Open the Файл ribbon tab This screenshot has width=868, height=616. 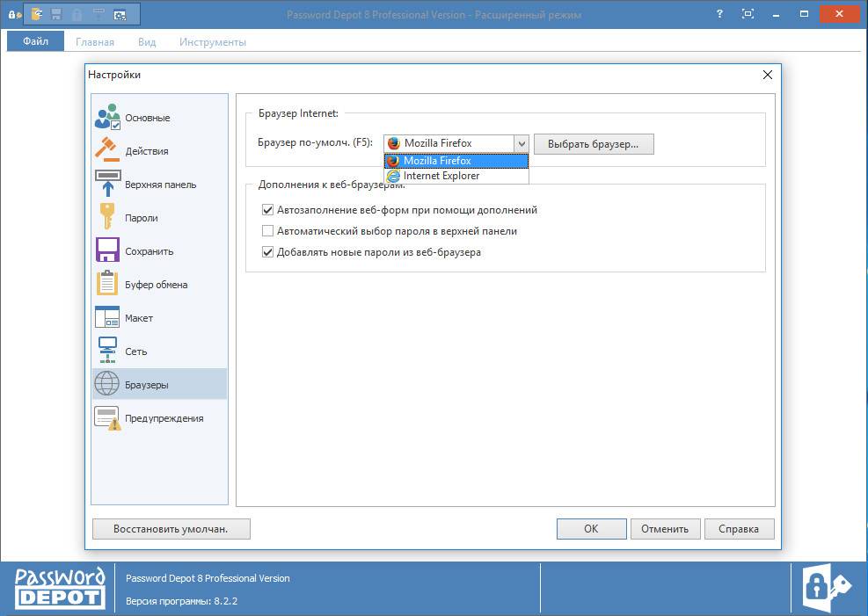click(35, 41)
